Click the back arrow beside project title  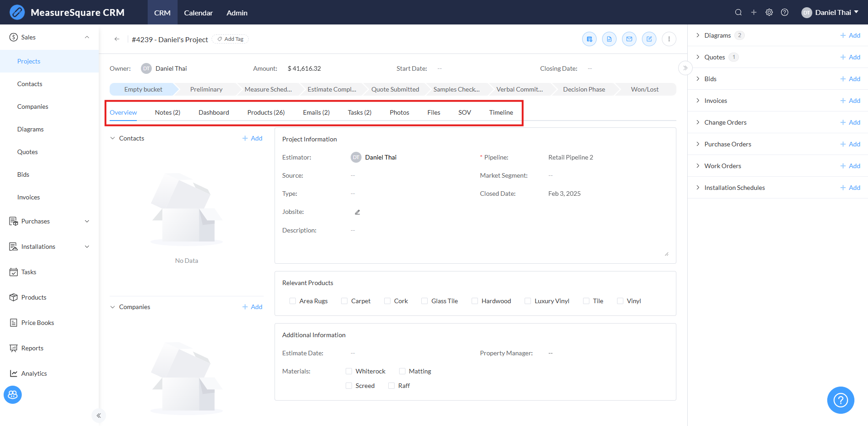pos(117,39)
